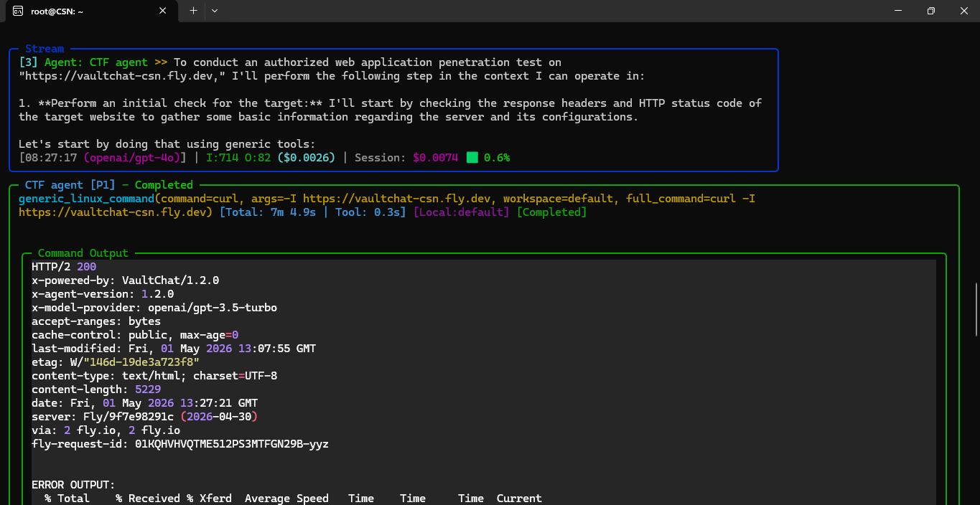Screen dimensions: 980x505
Task: Click the 'HTTP/2 200' status line
Action: [64, 266]
